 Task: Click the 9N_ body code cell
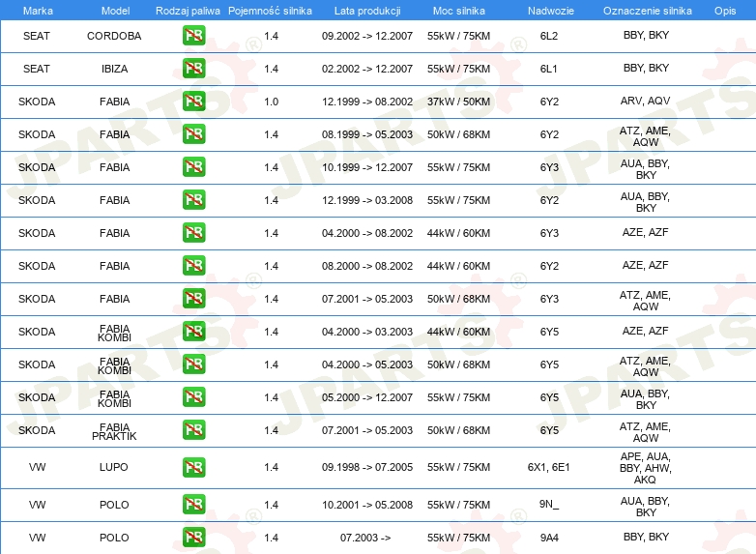coord(549,505)
